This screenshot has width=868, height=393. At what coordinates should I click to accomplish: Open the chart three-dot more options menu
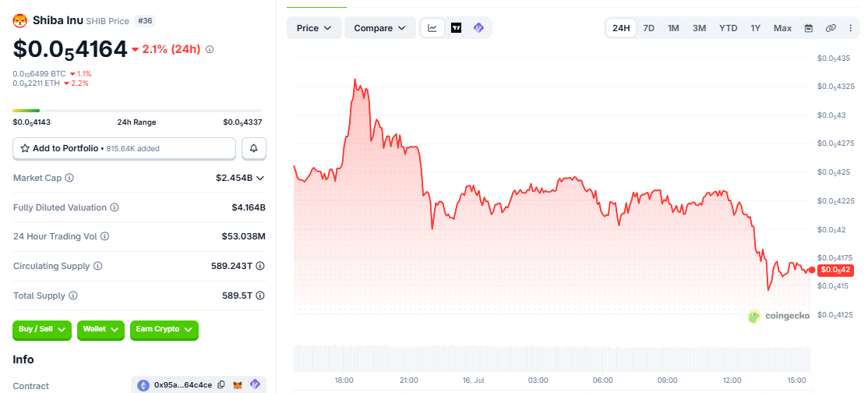click(x=851, y=28)
